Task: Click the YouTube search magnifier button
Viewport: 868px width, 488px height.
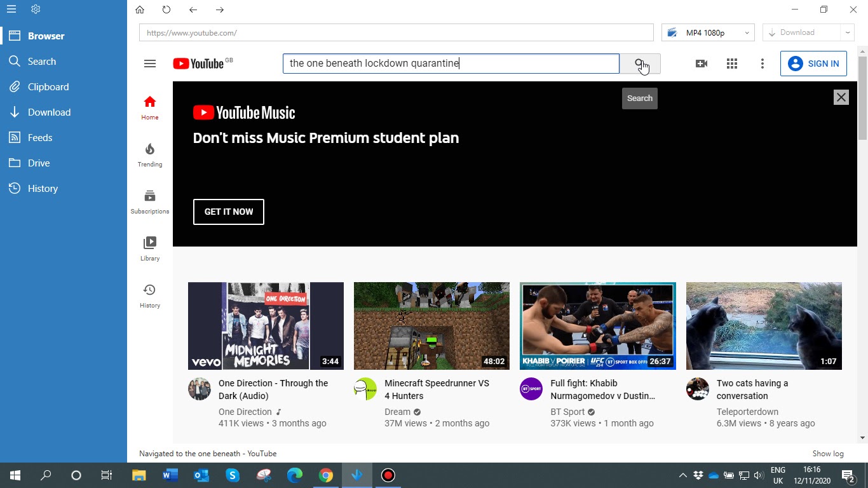Action: tap(640, 64)
